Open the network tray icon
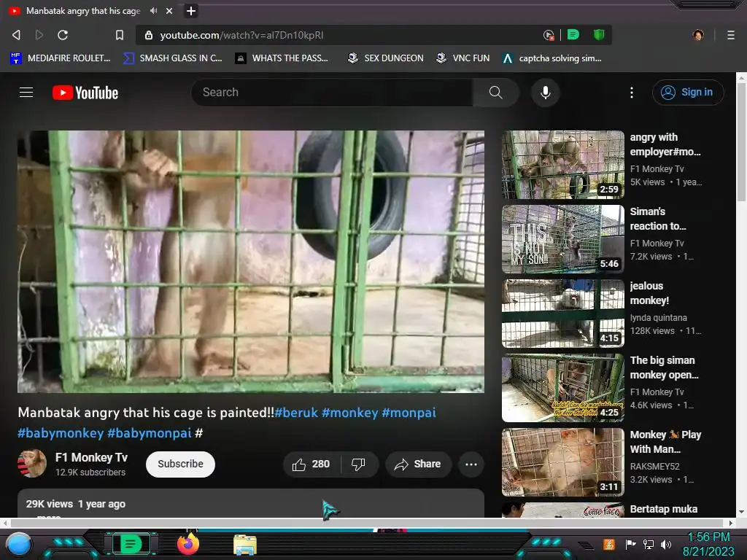Screen dimensions: 747x560 [648, 544]
